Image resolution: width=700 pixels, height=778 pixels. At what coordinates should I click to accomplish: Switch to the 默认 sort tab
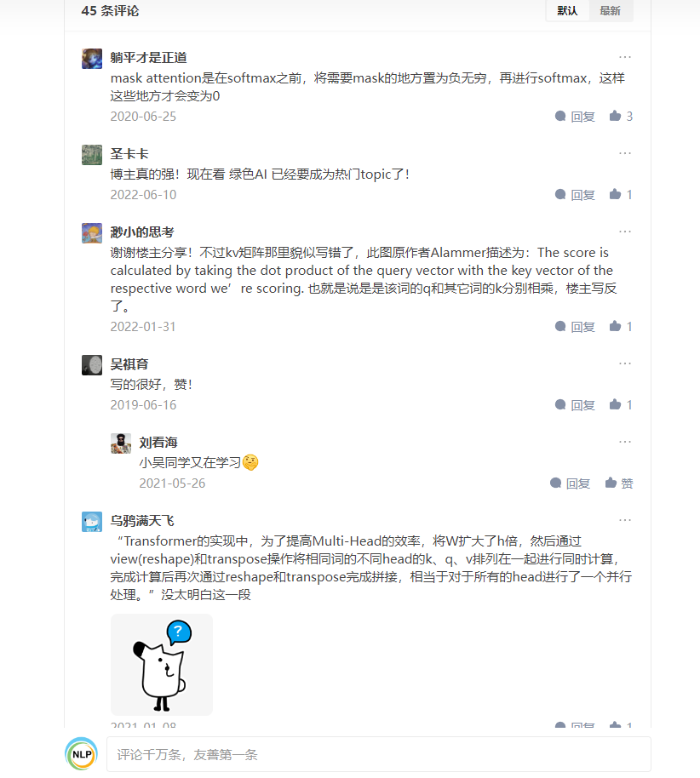coord(567,11)
